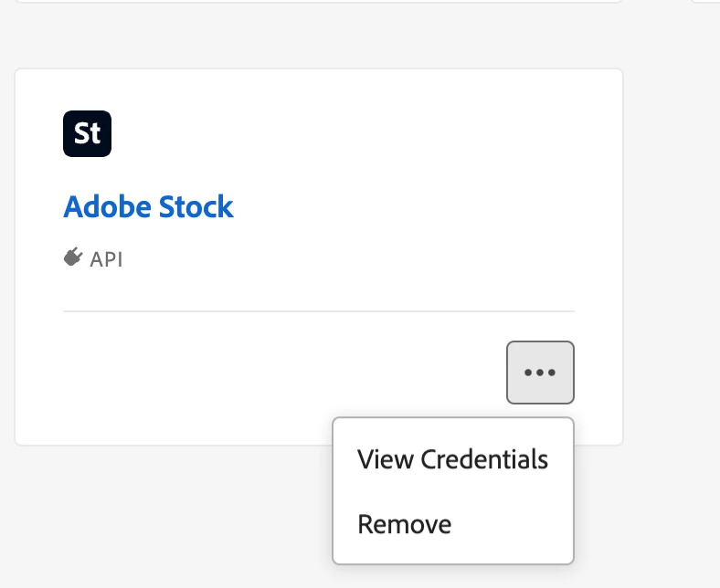Collapse the ellipsis options menu

point(540,373)
